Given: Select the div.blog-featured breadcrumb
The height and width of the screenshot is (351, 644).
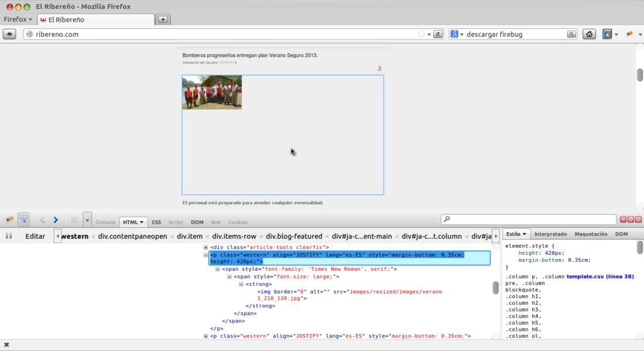Looking at the screenshot, I should tap(294, 236).
